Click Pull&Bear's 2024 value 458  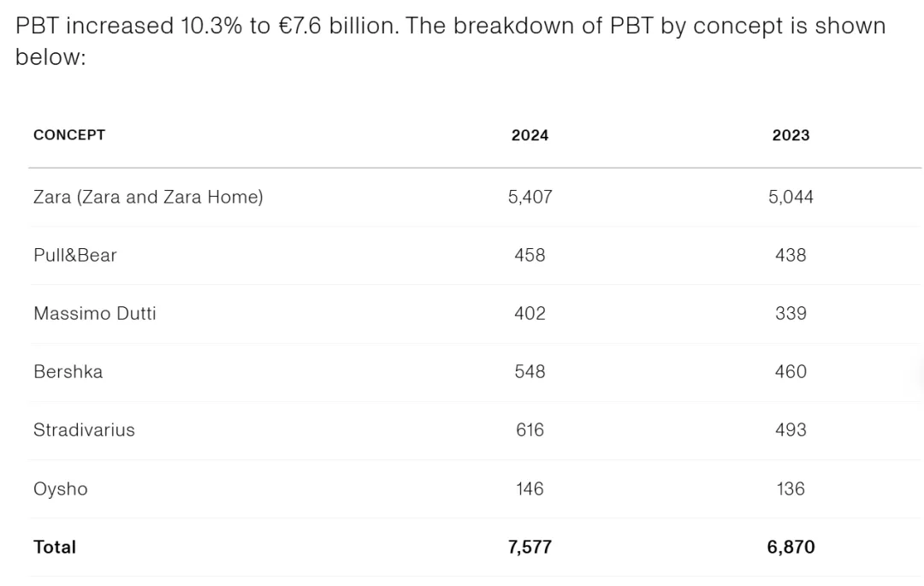[x=530, y=255]
